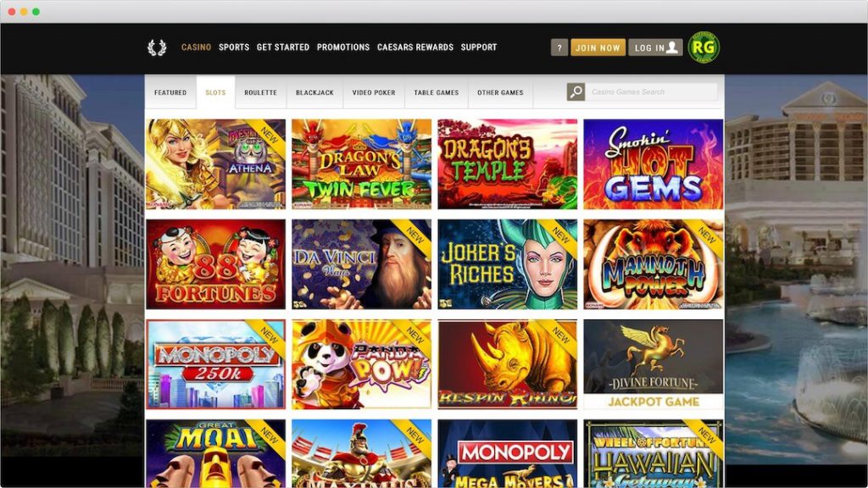The width and height of the screenshot is (868, 488).
Task: Switch to the Video Poker tab
Action: coord(374,92)
